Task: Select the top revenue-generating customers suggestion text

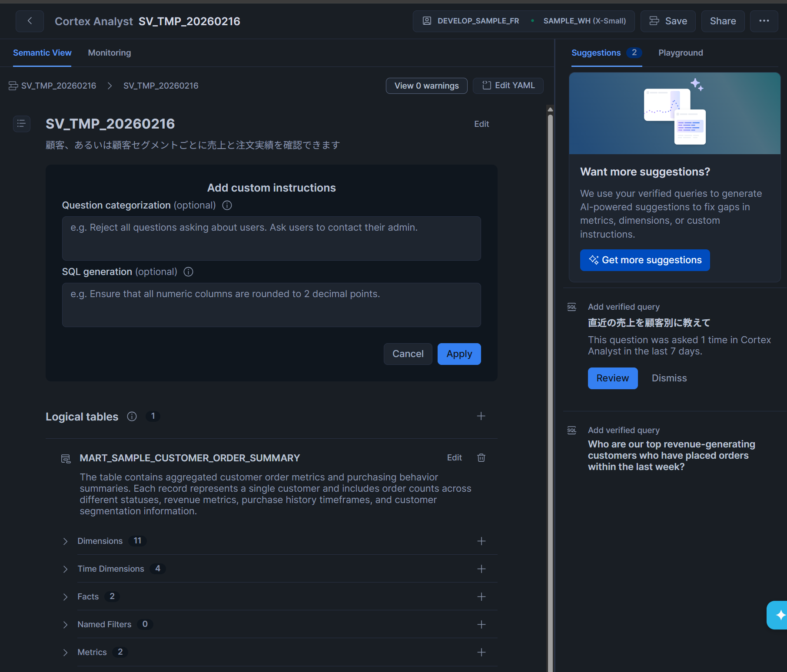Action: (671, 456)
